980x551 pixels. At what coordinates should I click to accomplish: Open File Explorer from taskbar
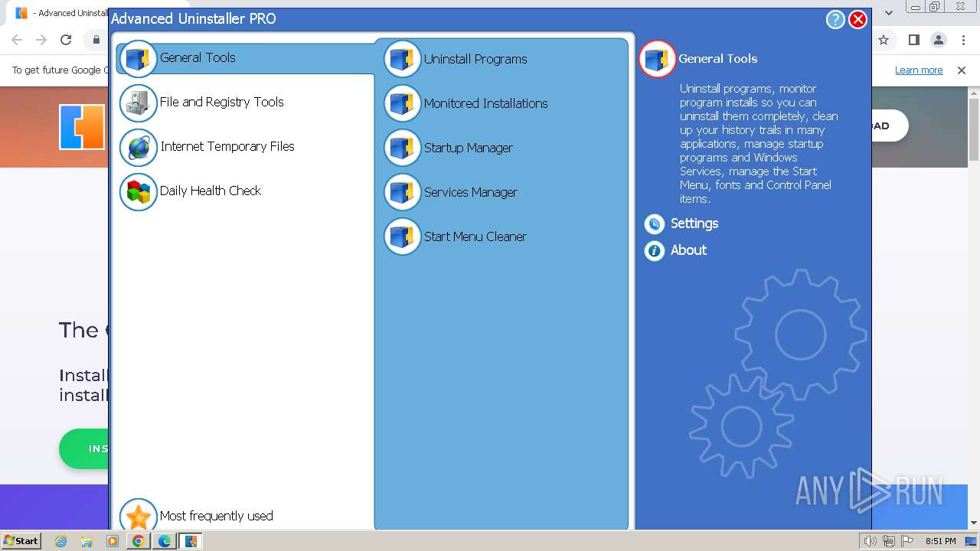87,541
